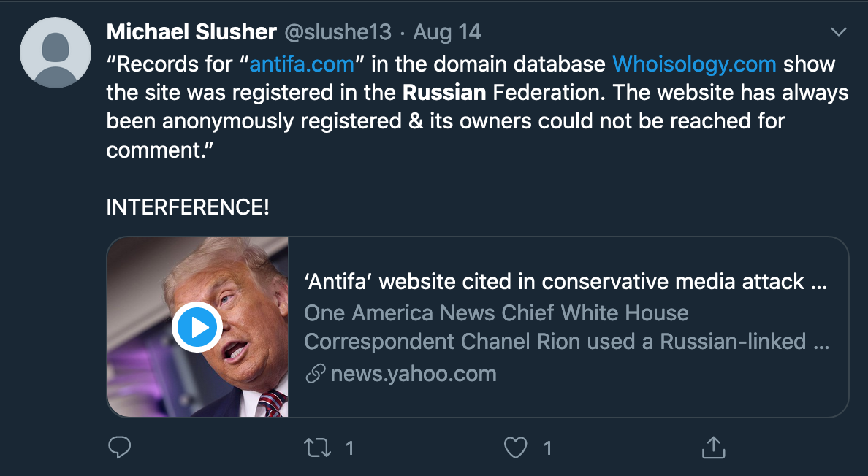Viewport: 868px width, 476px height.
Task: Click the INTERFERENCE! text in the tweet
Action: (188, 207)
